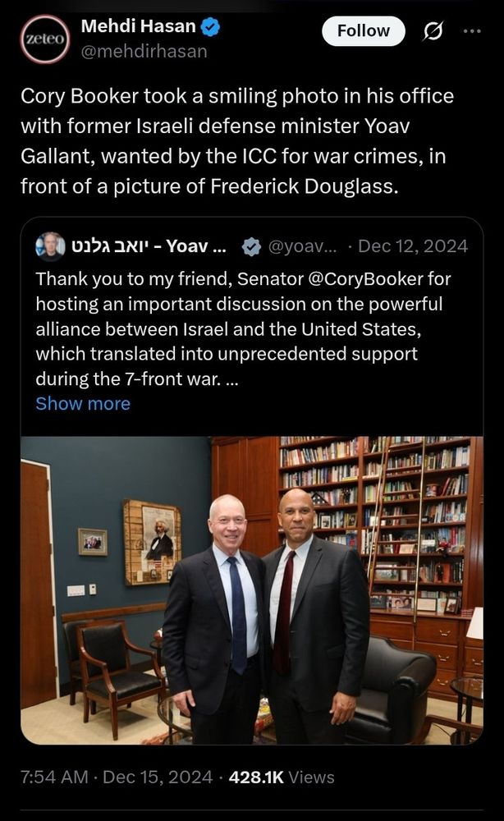This screenshot has height=821, width=504.
Task: Follow Mehdi Hasan
Action: click(363, 31)
